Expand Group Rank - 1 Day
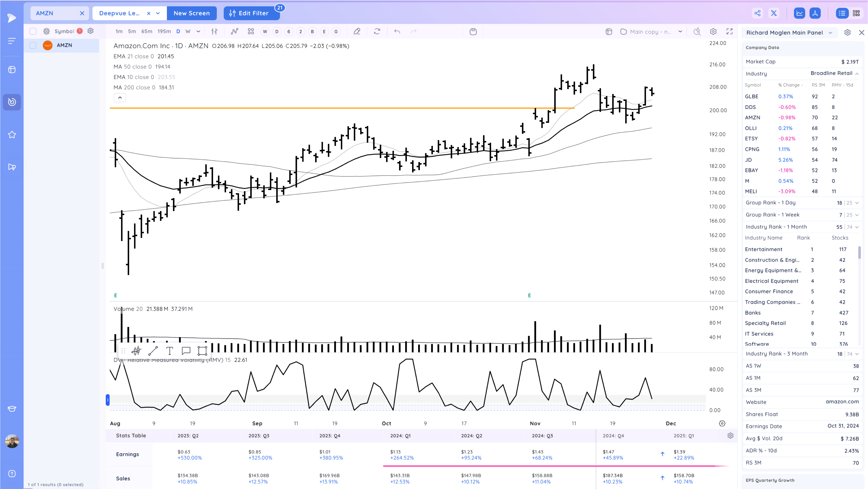This screenshot has width=868, height=489. pos(857,203)
